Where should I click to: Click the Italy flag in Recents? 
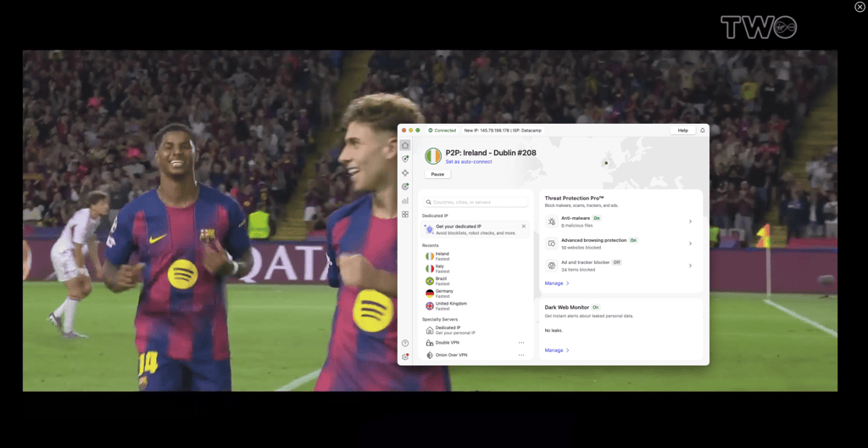[x=430, y=268]
